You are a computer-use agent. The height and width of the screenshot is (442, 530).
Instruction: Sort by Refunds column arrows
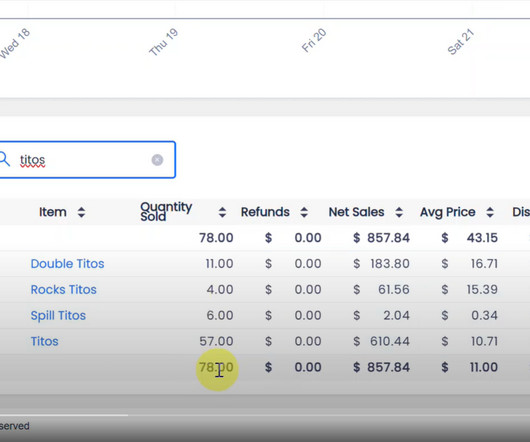[304, 212]
